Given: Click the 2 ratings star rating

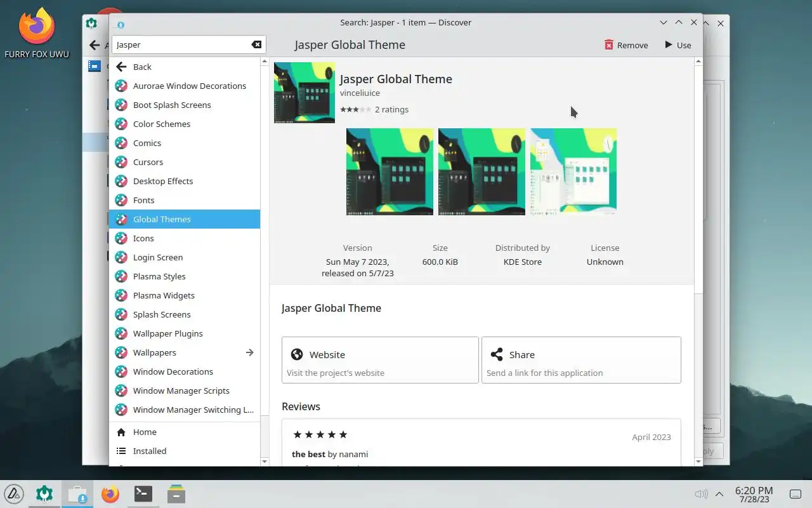Looking at the screenshot, I should (x=355, y=109).
